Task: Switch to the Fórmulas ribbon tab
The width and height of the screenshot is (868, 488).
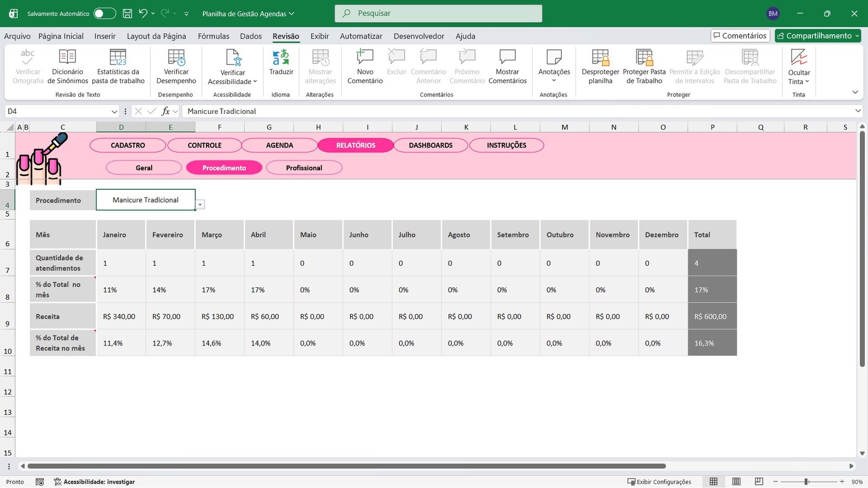Action: (213, 36)
